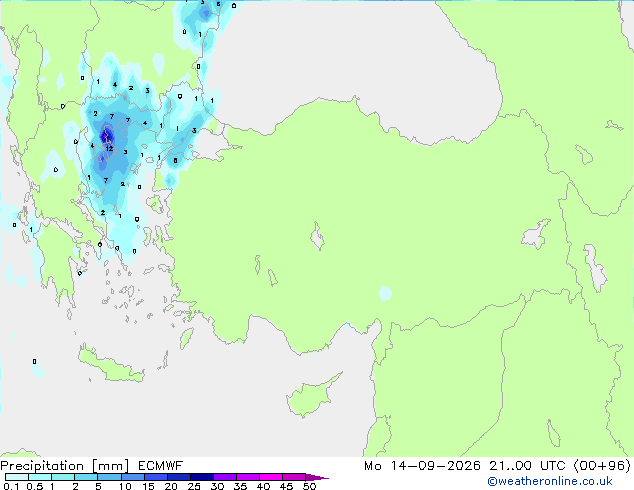Click the weatheronline.co.uk copyright link
This screenshot has width=634, height=490.
550,481
